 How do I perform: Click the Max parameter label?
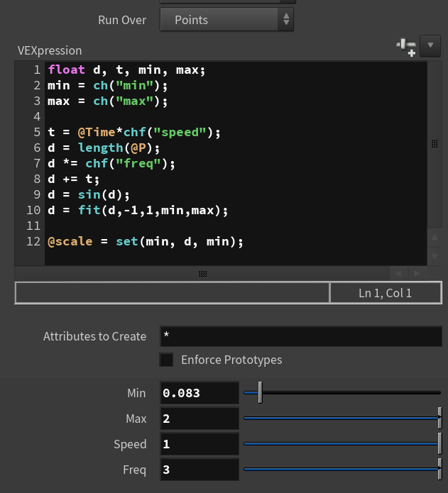coord(136,419)
